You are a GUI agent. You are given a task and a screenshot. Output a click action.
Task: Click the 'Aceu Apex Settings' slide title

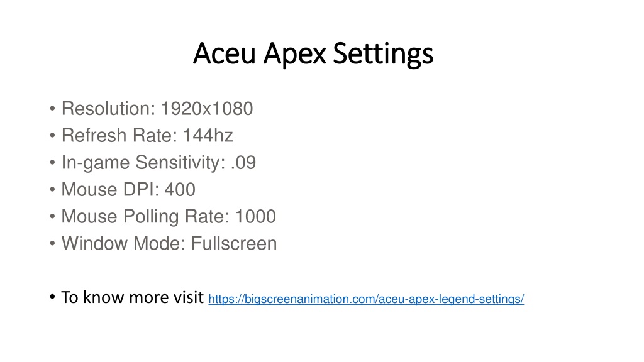313,54
